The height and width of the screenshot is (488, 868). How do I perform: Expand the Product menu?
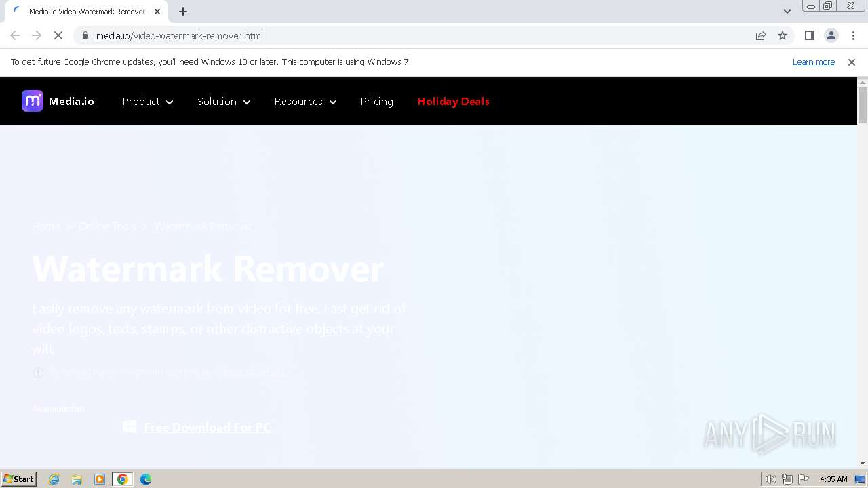click(148, 101)
